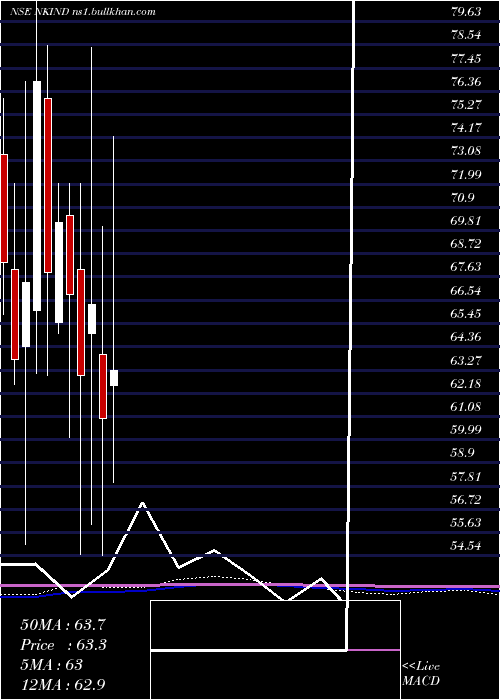Image resolution: width=500 pixels, height=700 pixels.
Task: Select the 59.99 price level label
Action: point(466,429)
